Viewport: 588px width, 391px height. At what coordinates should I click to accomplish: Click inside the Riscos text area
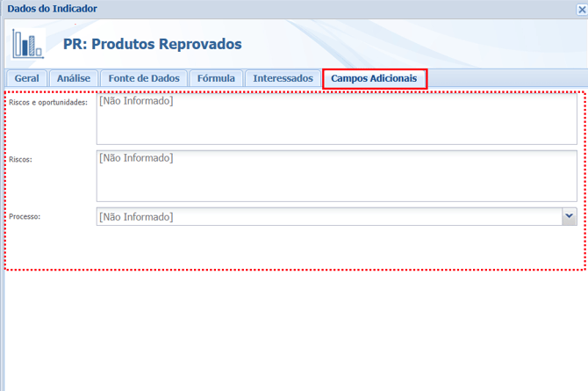336,176
